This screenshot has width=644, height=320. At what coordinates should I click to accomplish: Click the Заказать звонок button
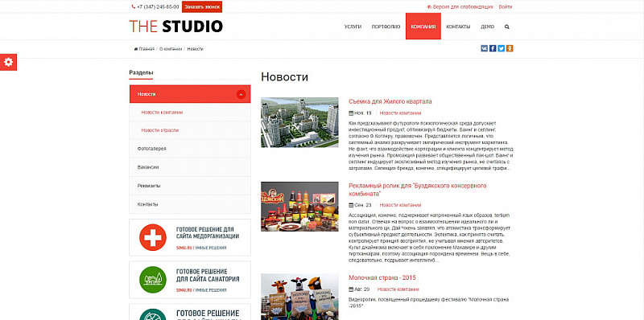pyautogui.click(x=202, y=7)
